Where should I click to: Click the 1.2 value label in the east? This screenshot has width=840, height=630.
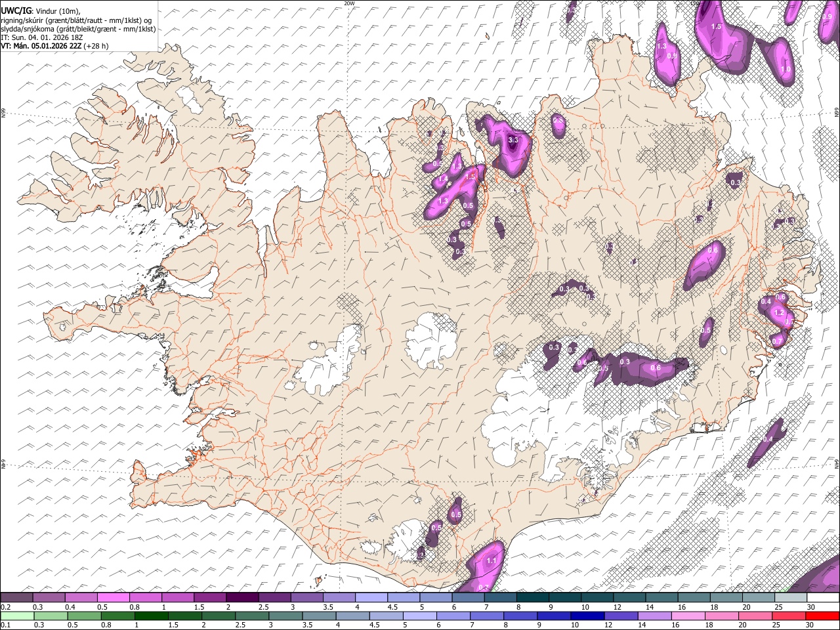[x=780, y=314]
